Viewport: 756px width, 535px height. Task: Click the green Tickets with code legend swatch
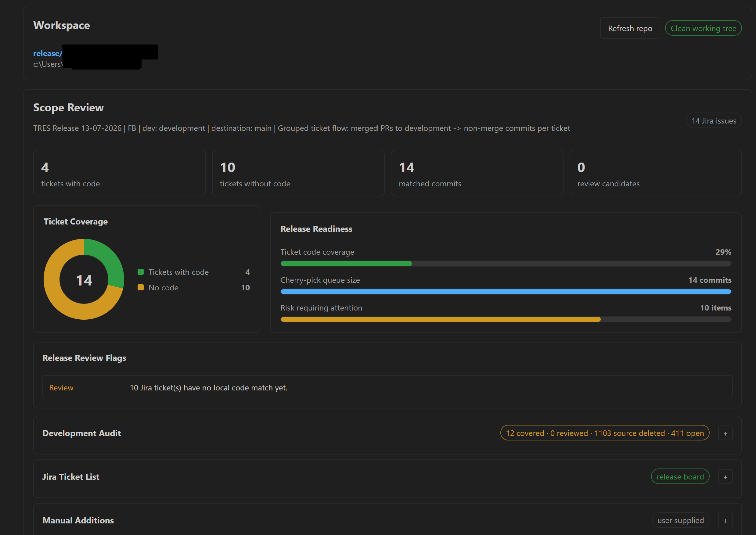[141, 272]
